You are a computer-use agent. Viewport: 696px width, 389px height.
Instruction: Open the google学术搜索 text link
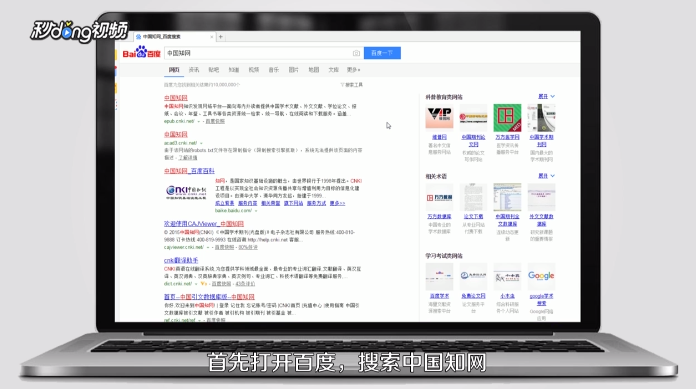click(541, 300)
